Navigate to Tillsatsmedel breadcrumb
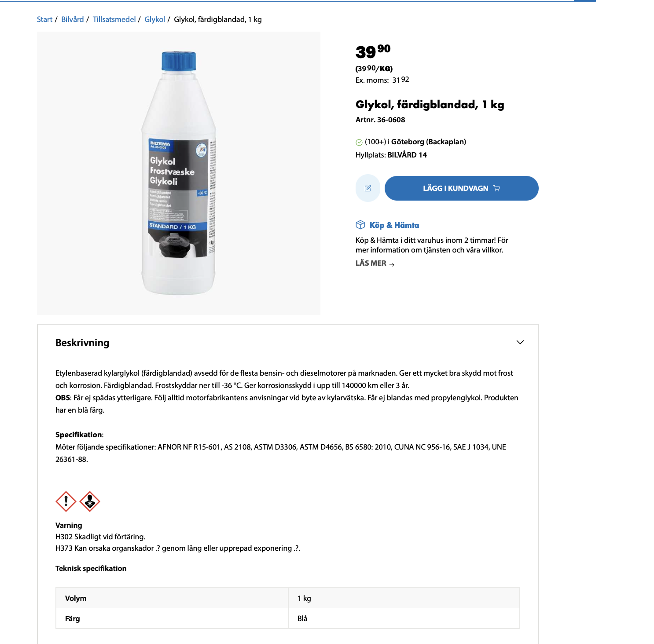Screen dimensions: 654x644 pos(114,19)
